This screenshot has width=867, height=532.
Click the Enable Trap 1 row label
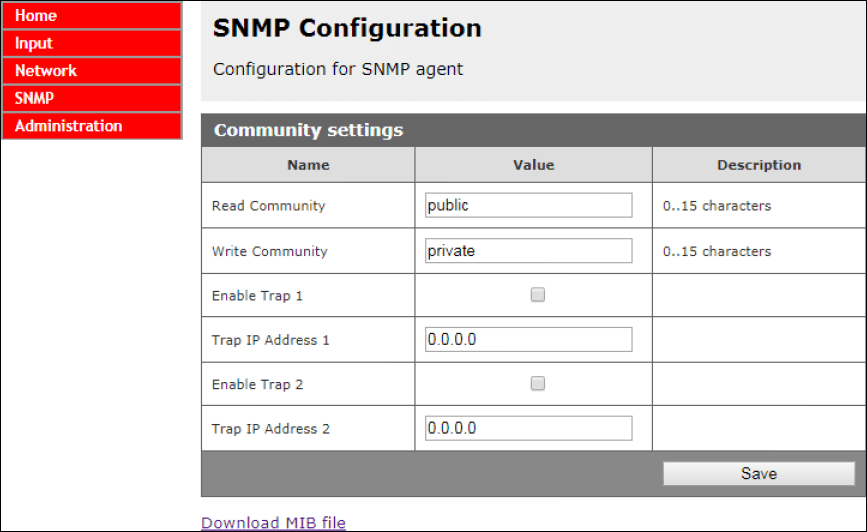[257, 296]
